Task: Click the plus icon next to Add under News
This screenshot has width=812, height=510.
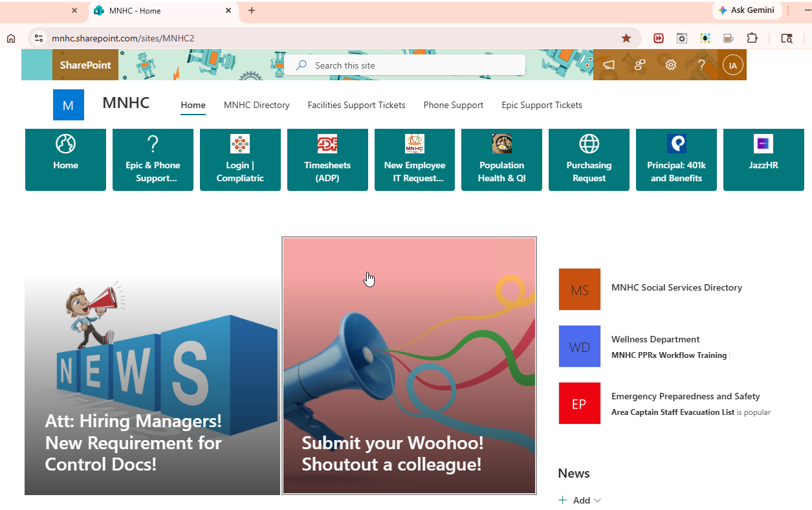Action: tap(563, 500)
